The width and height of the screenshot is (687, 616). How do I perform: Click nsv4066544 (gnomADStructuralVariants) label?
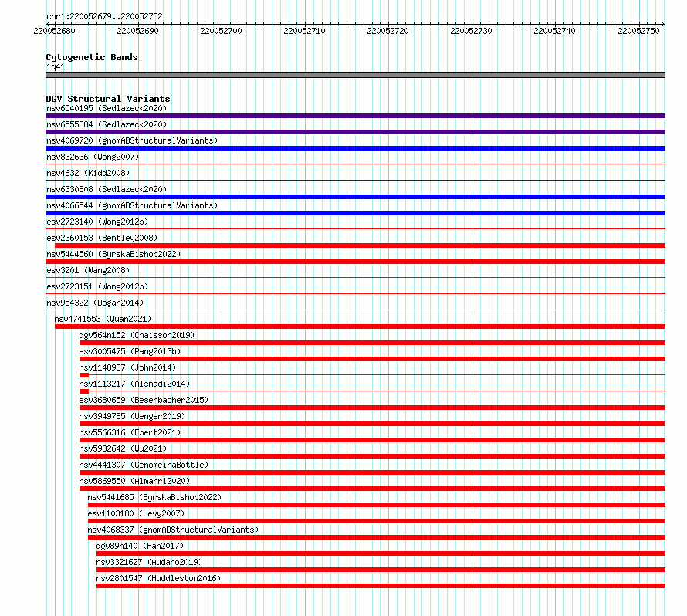pyautogui.click(x=132, y=205)
